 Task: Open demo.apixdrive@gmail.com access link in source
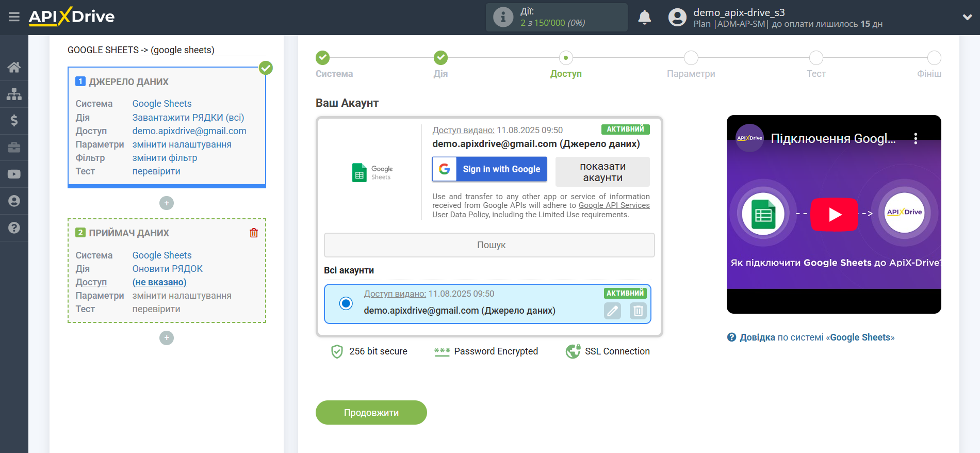(189, 131)
